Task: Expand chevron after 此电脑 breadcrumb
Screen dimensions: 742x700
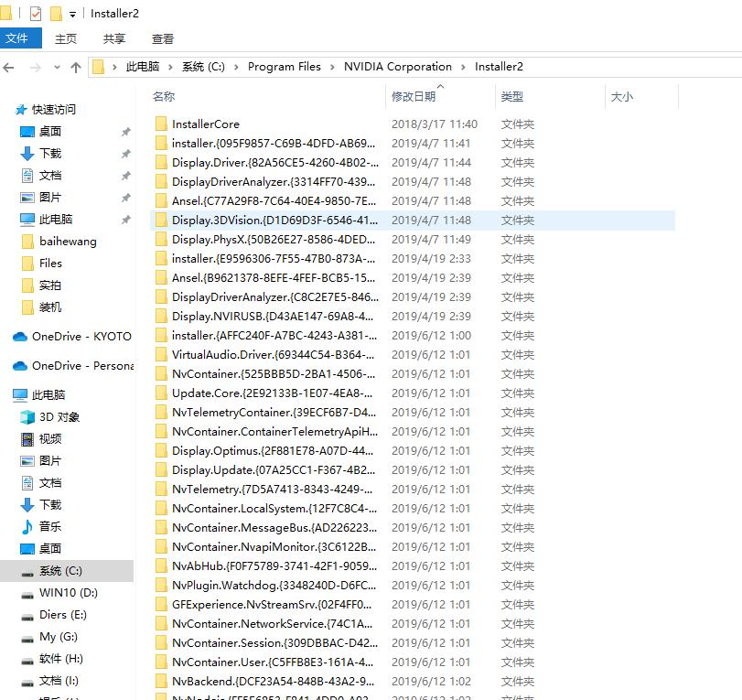Action: tap(170, 67)
